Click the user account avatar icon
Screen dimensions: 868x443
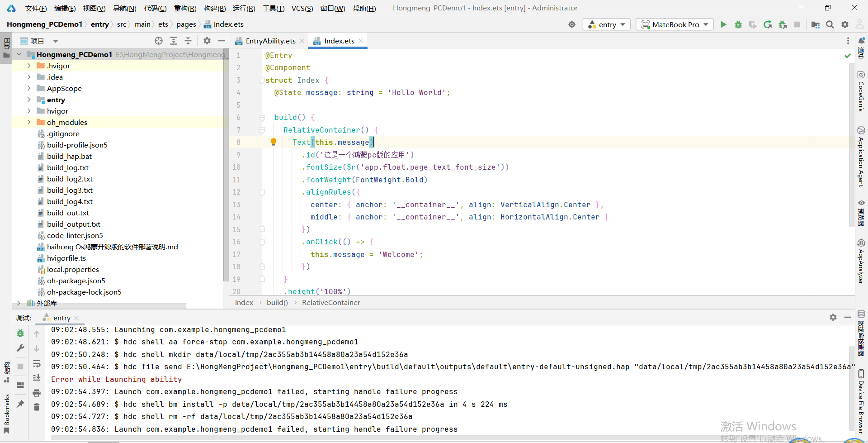coord(860,24)
